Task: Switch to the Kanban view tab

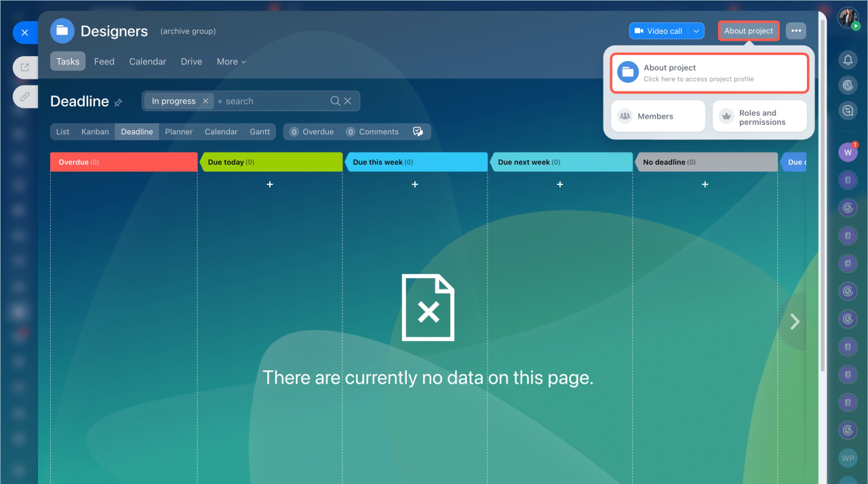Action: point(95,132)
